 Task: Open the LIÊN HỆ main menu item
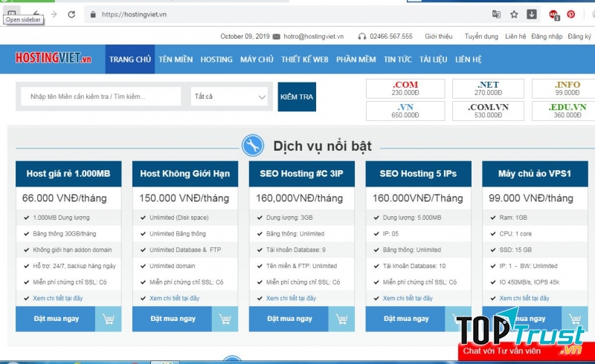469,59
